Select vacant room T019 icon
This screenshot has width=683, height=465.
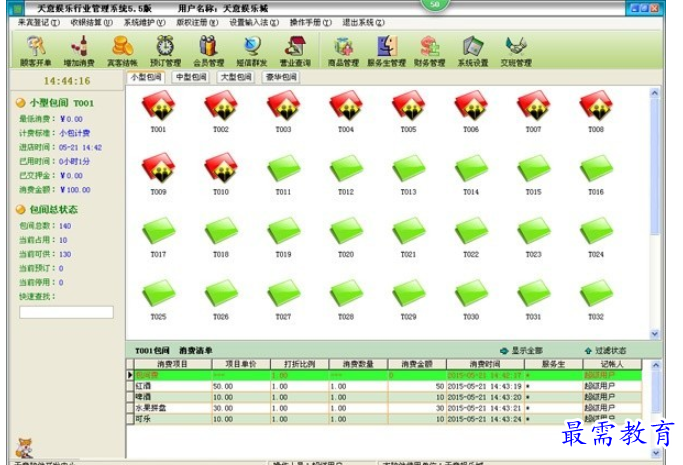click(284, 231)
